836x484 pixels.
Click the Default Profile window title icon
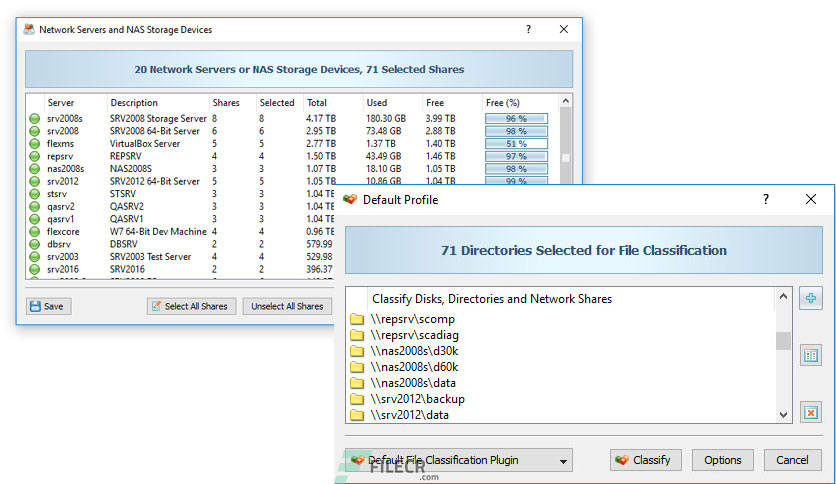[x=350, y=199]
